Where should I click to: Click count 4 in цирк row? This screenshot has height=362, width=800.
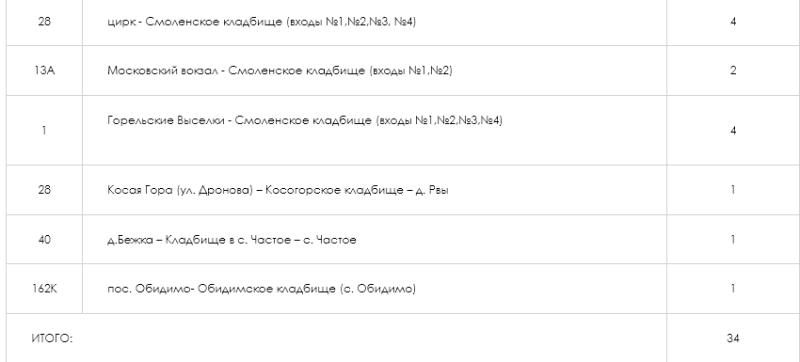point(733,21)
